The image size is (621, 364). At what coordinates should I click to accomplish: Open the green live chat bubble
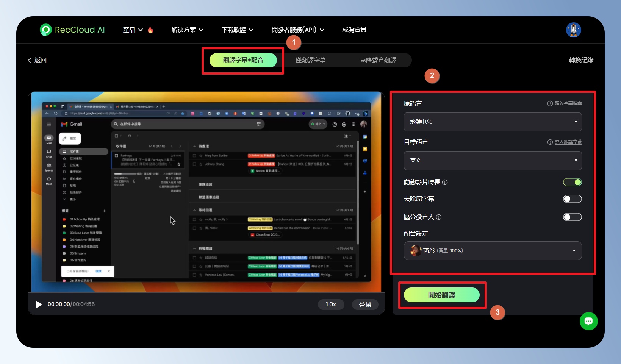pos(588,321)
